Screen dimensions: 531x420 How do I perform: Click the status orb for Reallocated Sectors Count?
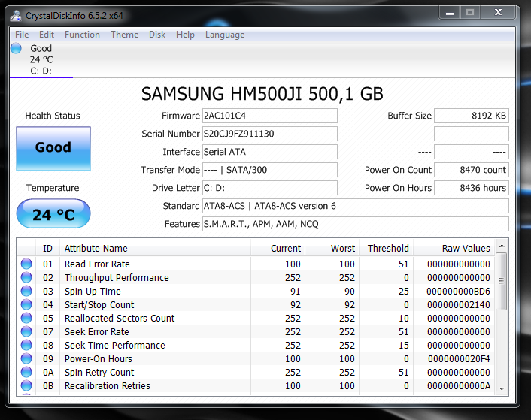pyautogui.click(x=26, y=319)
